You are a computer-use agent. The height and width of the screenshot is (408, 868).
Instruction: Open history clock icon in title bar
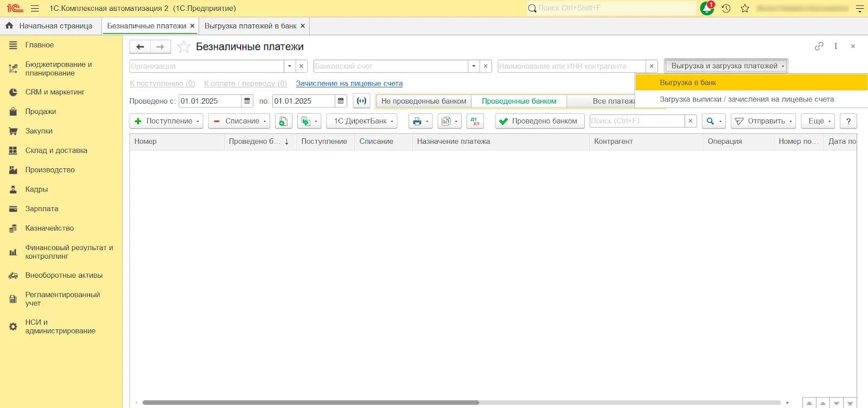pos(726,8)
